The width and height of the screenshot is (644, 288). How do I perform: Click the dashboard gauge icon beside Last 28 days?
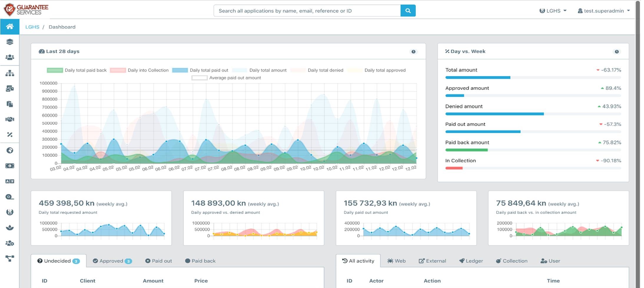(42, 51)
